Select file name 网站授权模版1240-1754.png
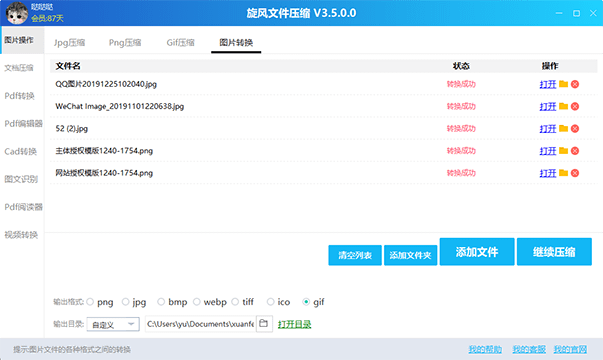This screenshot has width=603, height=360. (104, 173)
